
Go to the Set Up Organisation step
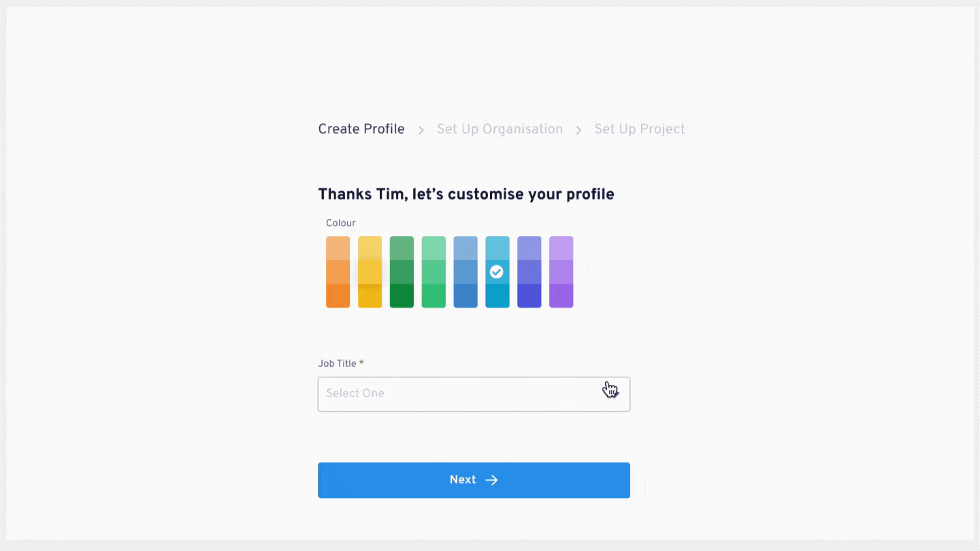(500, 129)
